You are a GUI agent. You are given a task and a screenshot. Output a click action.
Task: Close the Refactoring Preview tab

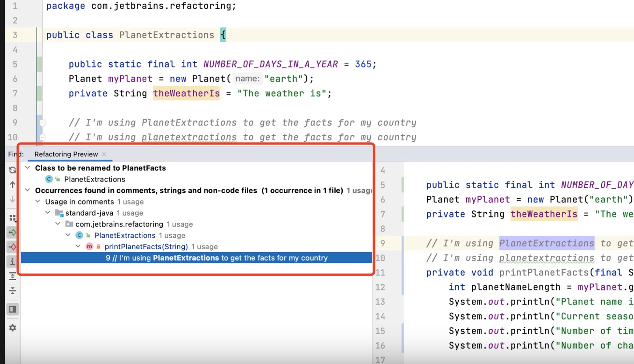point(104,154)
